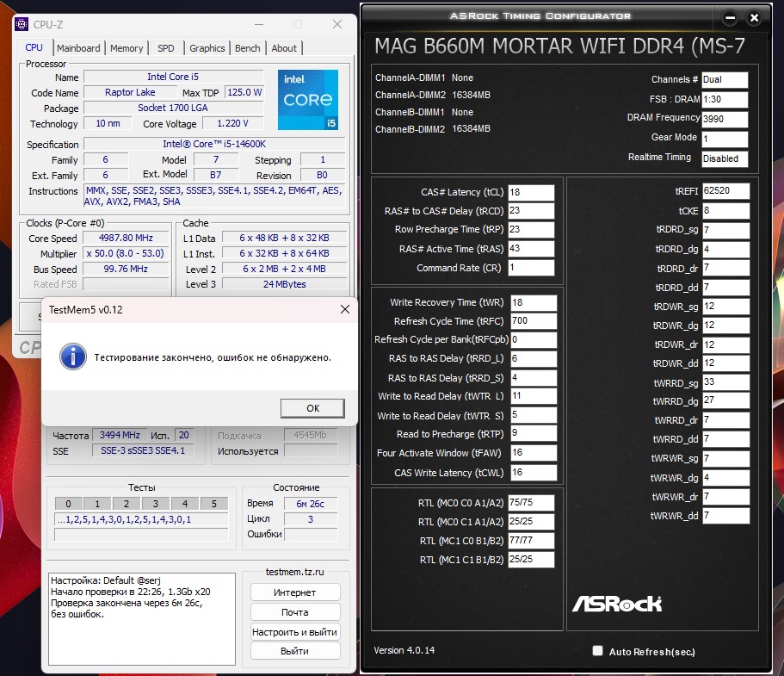Screen dimensions: 784x676
Task: Click the Core Voltage value 1.220 V
Action: point(232,124)
